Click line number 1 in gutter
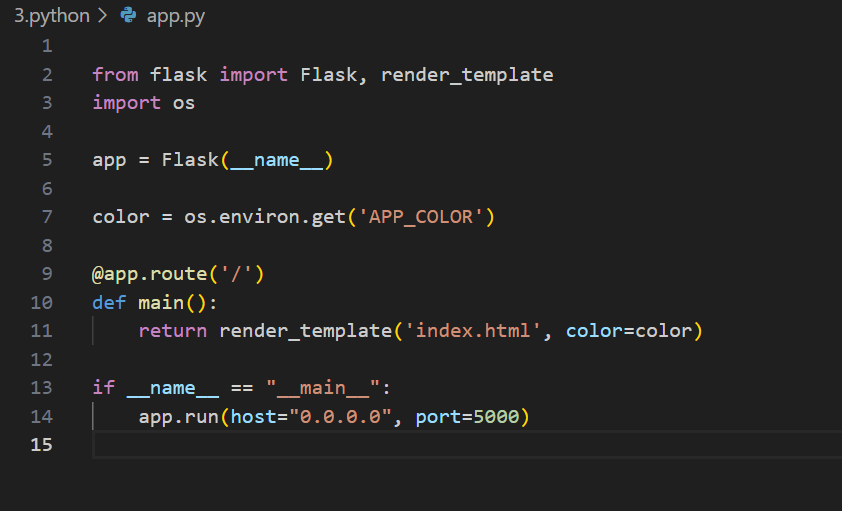The image size is (842, 511). (47, 46)
